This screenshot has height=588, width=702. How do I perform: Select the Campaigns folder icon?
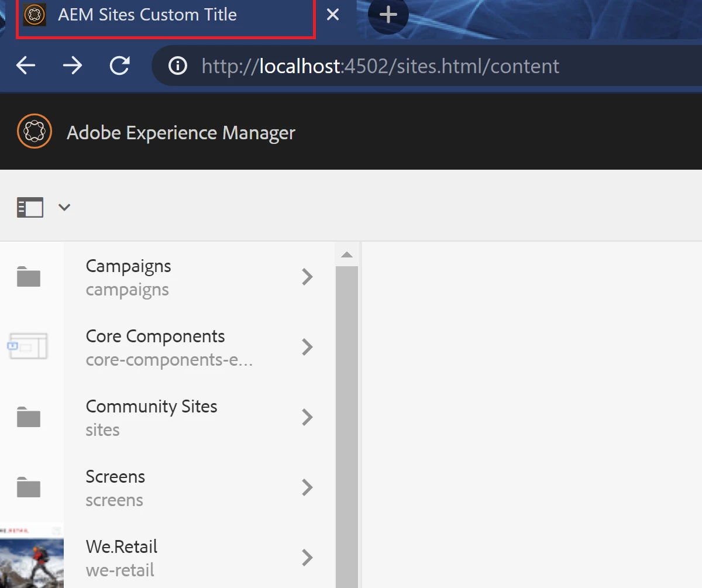click(x=29, y=277)
